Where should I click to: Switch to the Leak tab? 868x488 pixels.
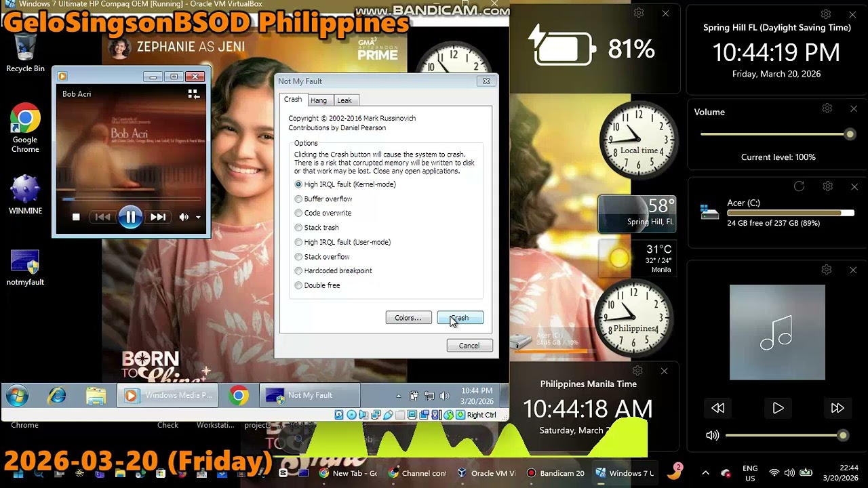click(x=344, y=100)
